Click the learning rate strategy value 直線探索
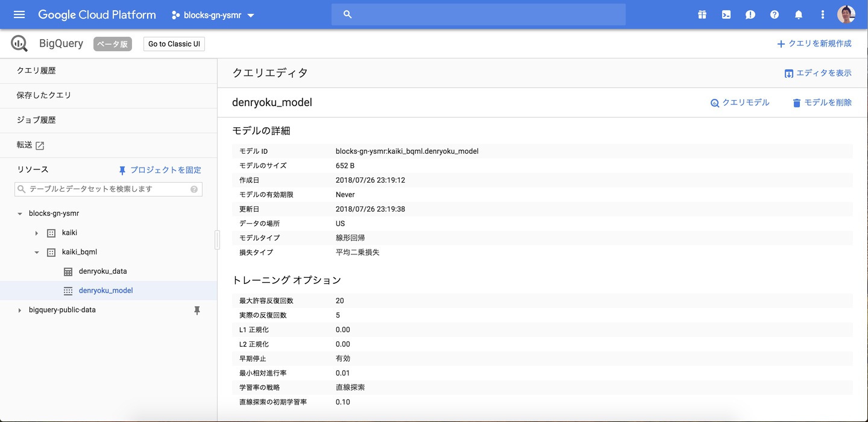This screenshot has height=422, width=868. click(x=350, y=388)
